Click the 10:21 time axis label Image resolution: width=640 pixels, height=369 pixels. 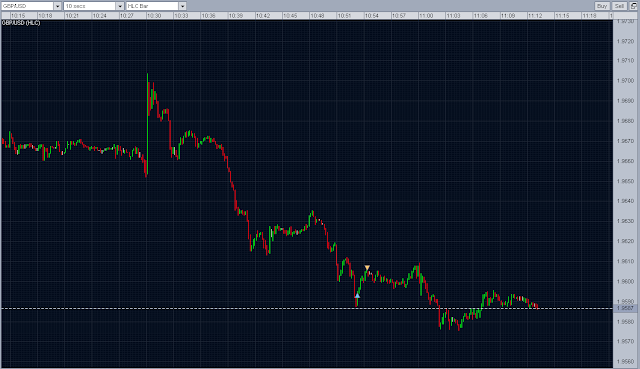click(72, 16)
